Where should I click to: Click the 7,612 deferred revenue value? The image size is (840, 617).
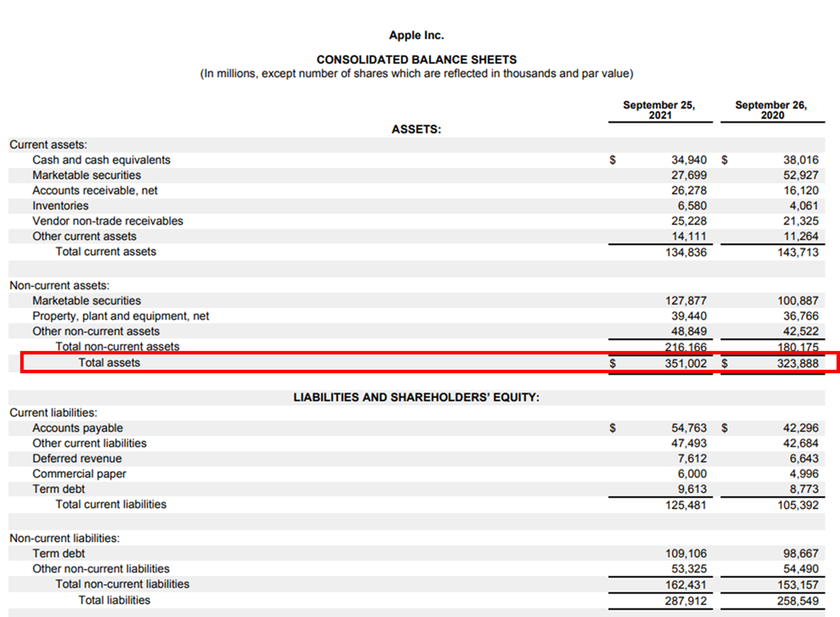coord(692,459)
